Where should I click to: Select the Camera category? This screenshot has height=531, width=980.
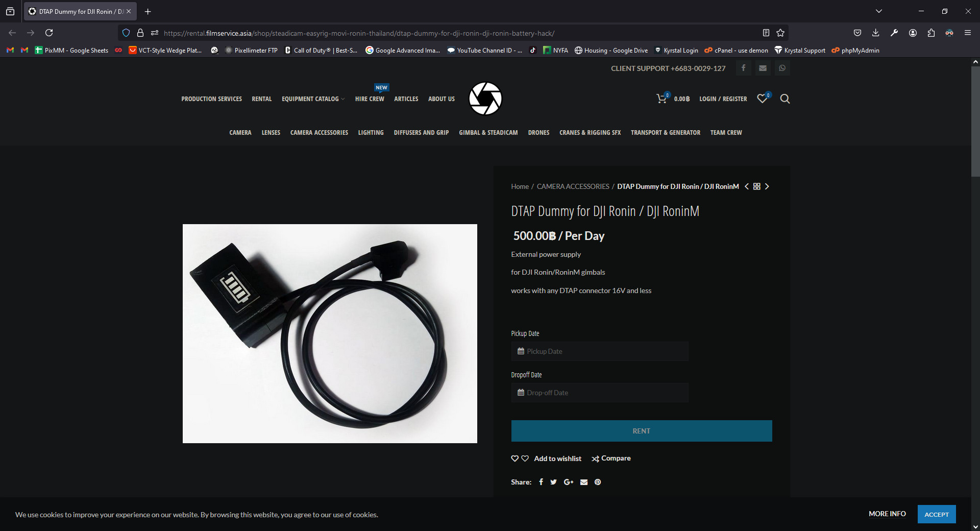[240, 133]
